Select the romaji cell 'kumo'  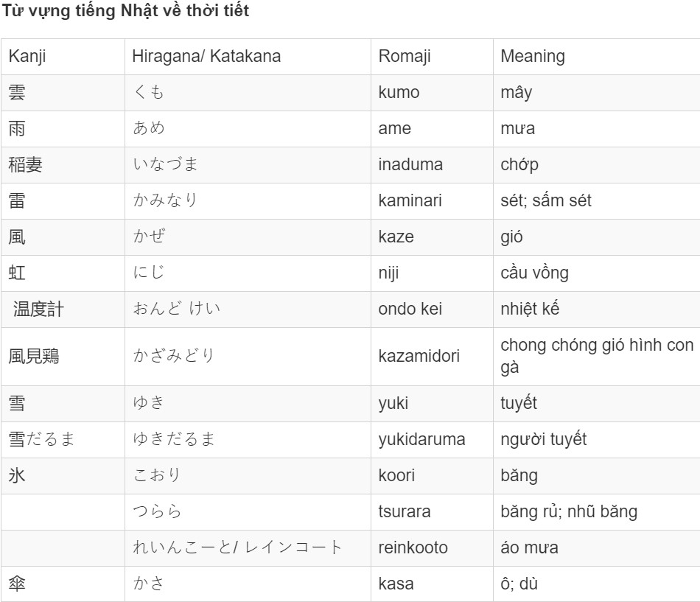pyautogui.click(x=432, y=93)
